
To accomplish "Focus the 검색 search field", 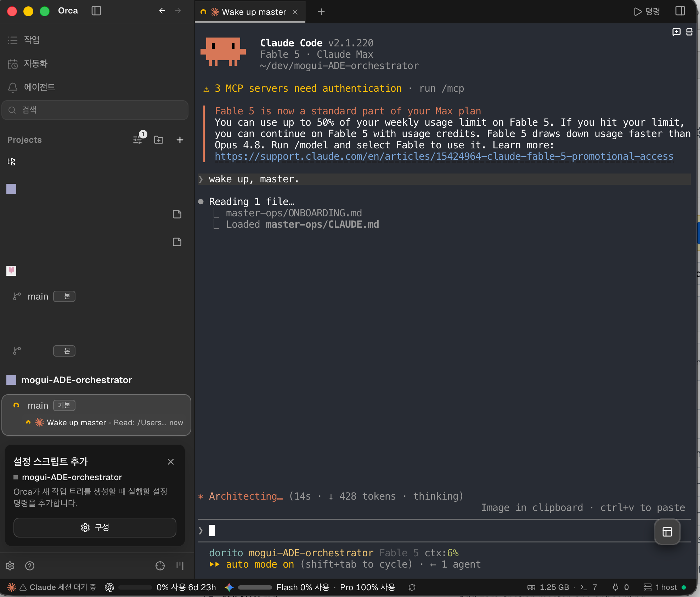I will 95,110.
